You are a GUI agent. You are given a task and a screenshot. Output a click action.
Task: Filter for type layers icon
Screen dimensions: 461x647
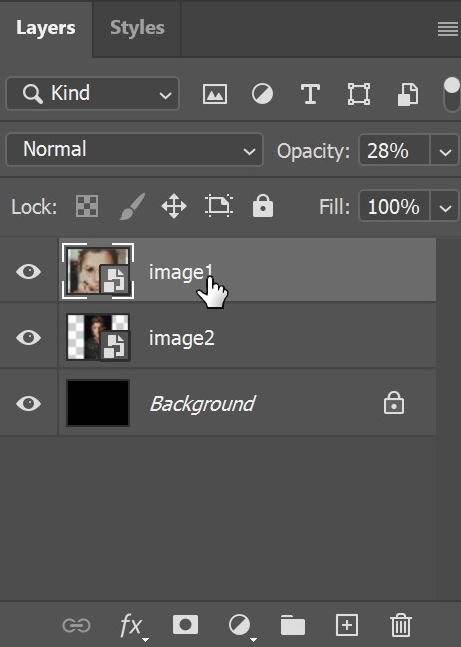click(310, 94)
